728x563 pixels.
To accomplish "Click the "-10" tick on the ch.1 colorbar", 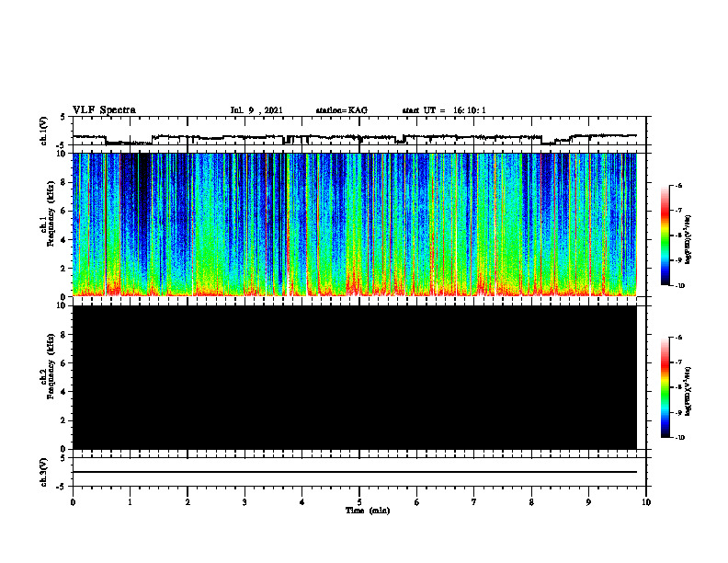I will click(679, 286).
